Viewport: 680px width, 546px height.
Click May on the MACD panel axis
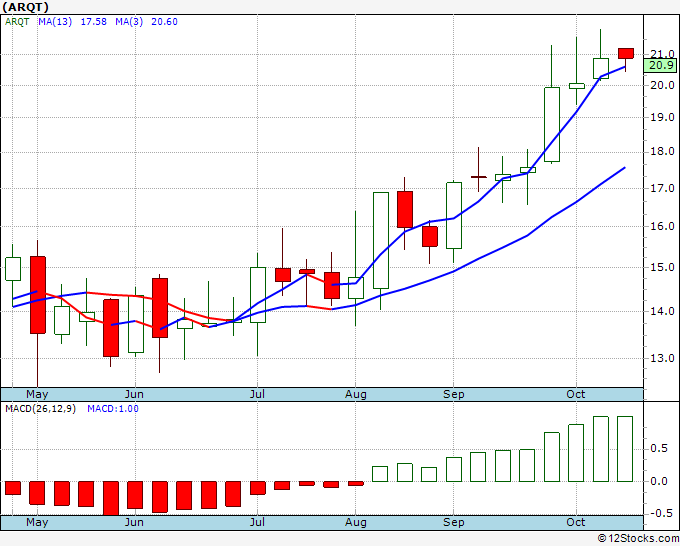click(37, 522)
